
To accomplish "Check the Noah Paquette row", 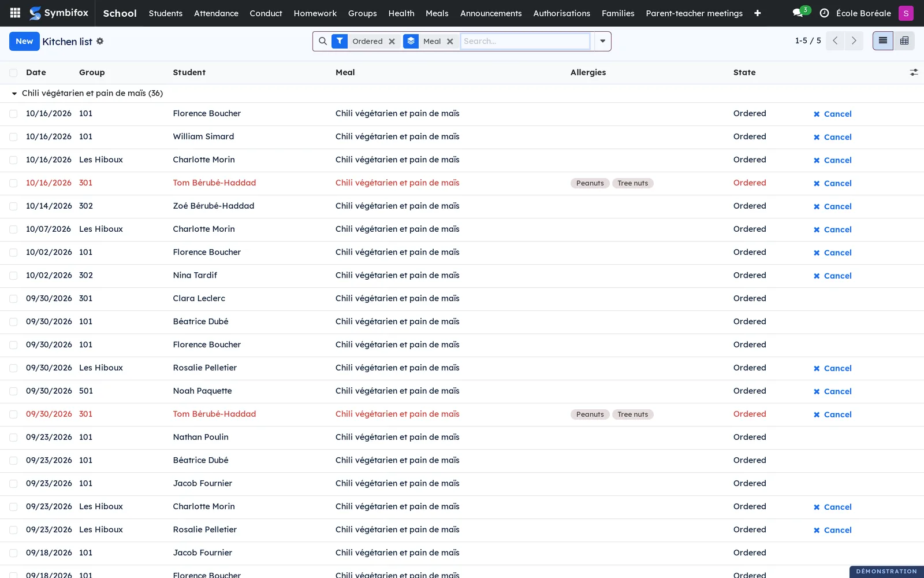I will (x=13, y=391).
